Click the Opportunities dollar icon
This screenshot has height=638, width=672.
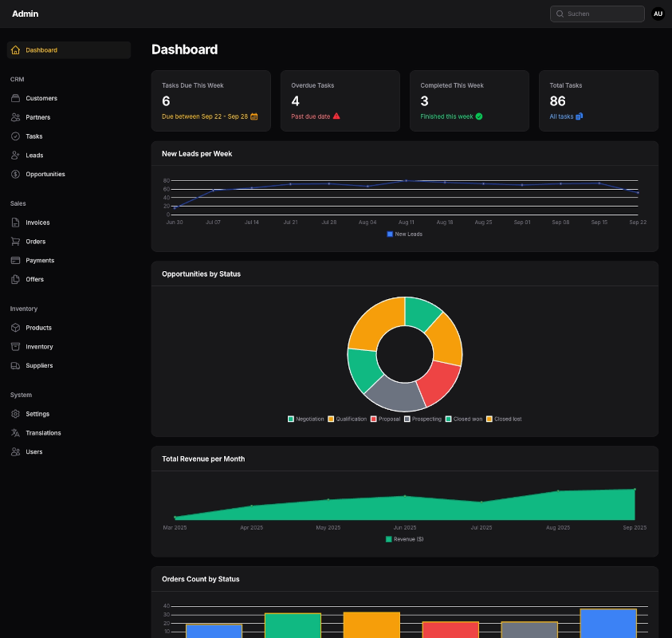point(15,174)
